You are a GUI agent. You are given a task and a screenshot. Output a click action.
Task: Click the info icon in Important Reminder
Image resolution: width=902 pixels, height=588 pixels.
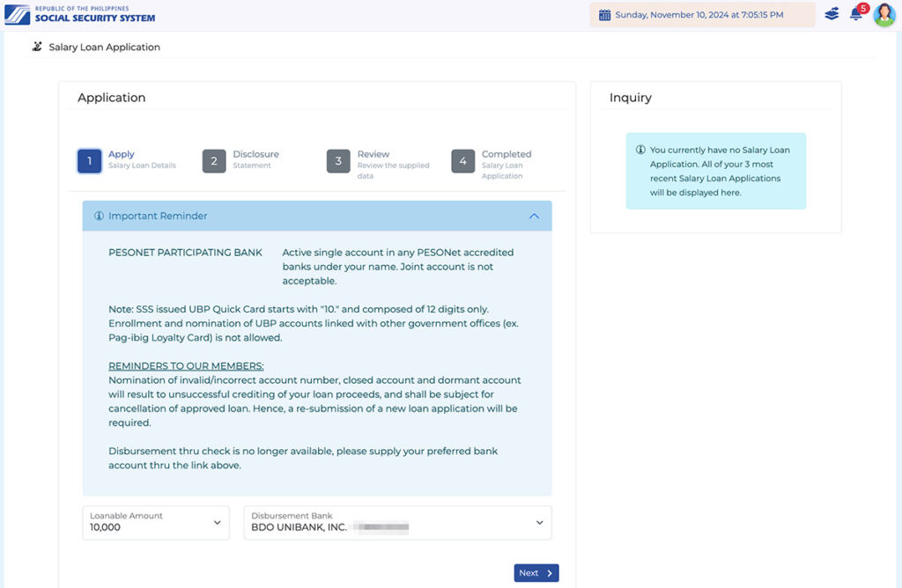(x=99, y=216)
